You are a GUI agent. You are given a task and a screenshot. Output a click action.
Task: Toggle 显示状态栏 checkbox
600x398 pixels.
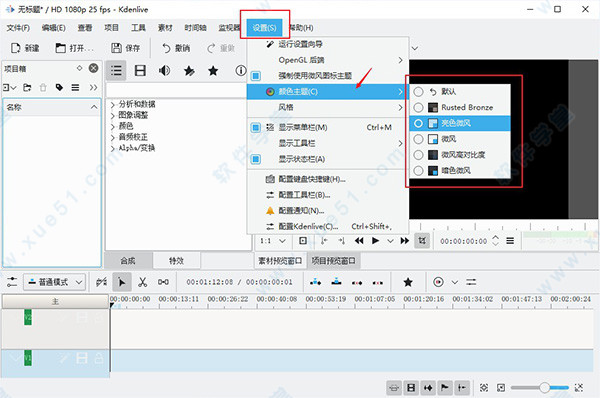click(x=256, y=159)
